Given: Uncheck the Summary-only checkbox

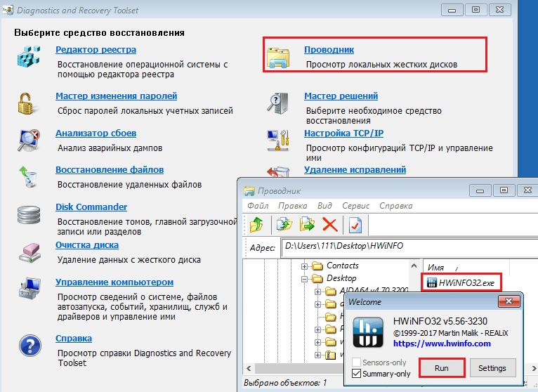Looking at the screenshot, I should pos(357,374).
